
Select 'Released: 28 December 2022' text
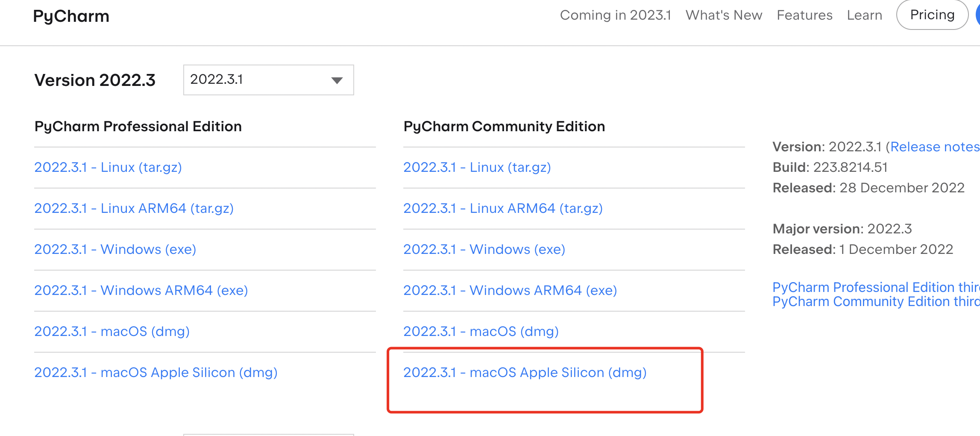click(x=869, y=188)
